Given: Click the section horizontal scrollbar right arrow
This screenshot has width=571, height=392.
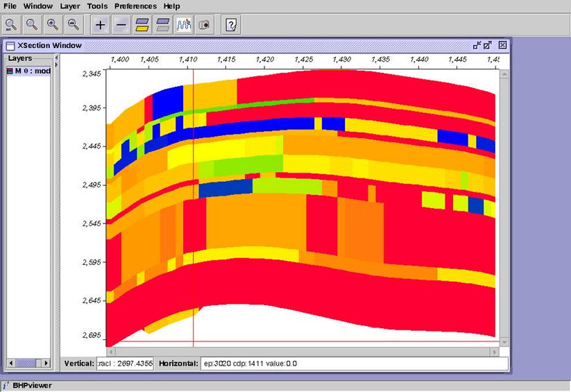Looking at the screenshot, I should coord(495,352).
